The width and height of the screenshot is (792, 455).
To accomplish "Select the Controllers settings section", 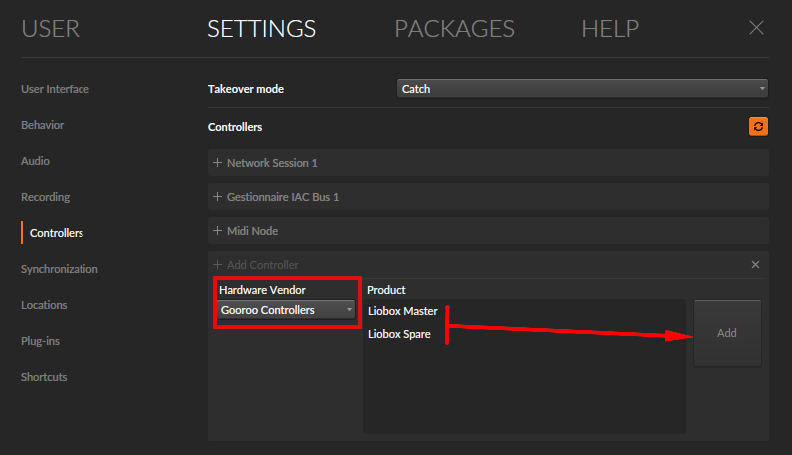I will tap(56, 233).
